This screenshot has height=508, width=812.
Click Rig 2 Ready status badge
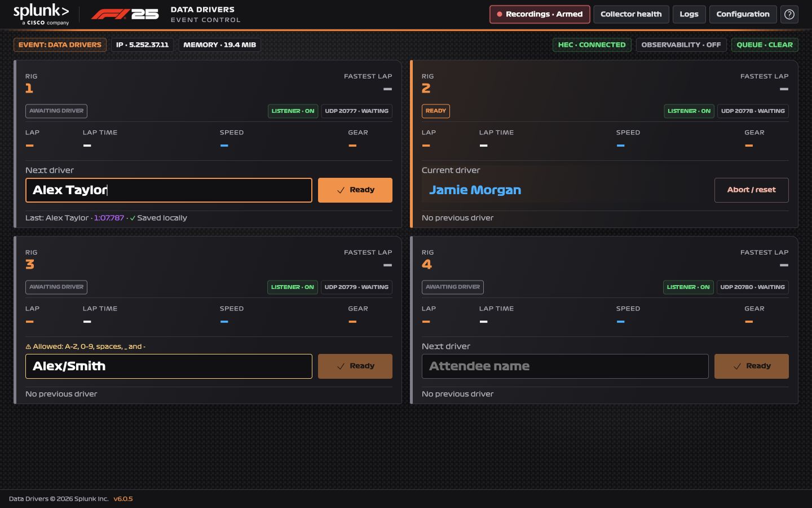coord(435,111)
